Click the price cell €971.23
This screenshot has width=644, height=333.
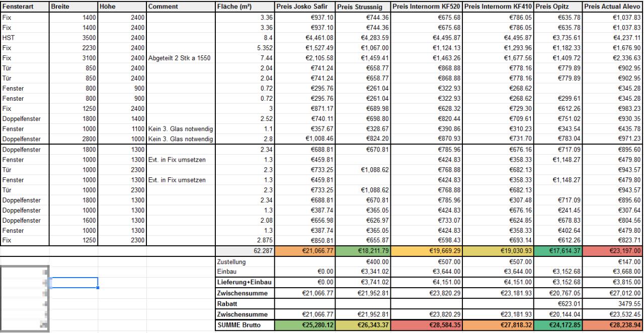(x=613, y=138)
